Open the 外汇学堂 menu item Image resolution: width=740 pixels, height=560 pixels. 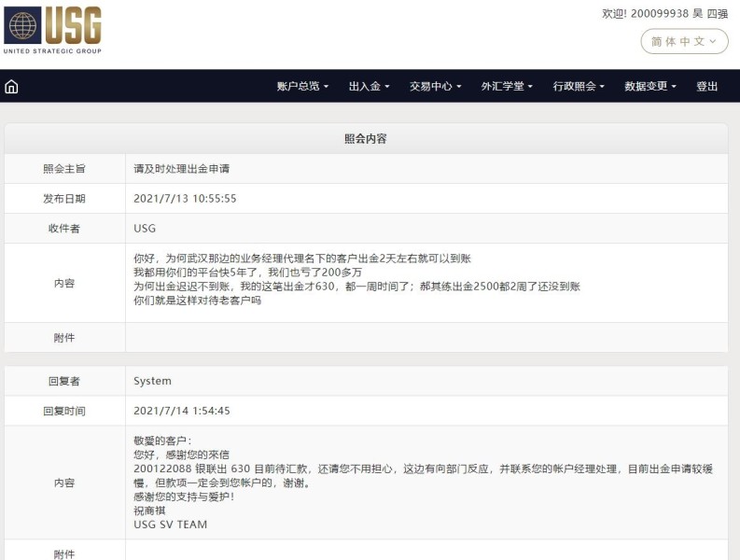pyautogui.click(x=507, y=86)
